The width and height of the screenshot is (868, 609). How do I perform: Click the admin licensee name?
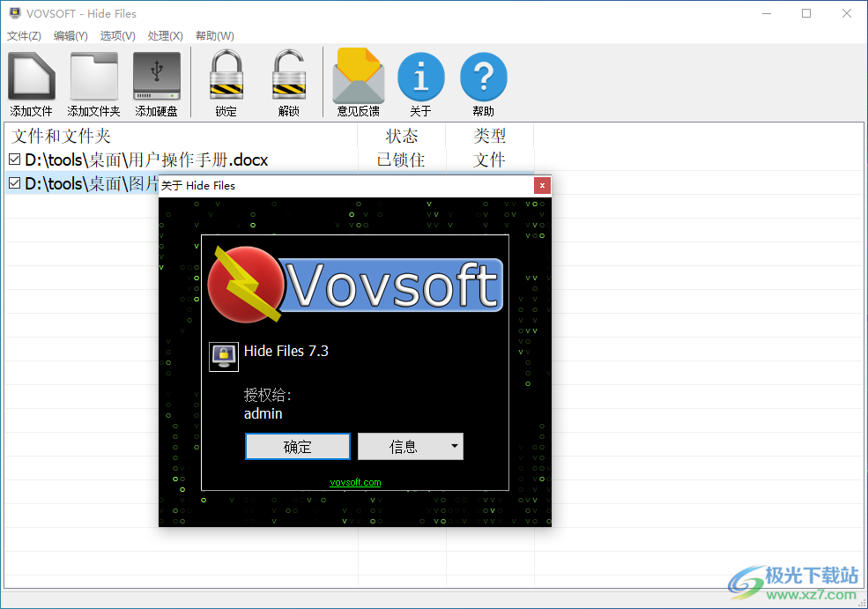[263, 413]
